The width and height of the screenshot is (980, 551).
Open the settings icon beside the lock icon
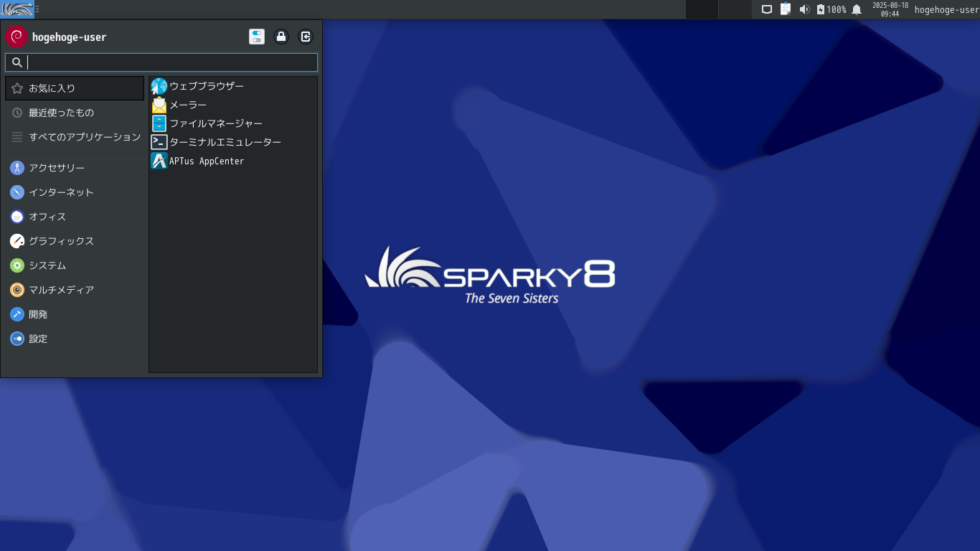(x=257, y=37)
